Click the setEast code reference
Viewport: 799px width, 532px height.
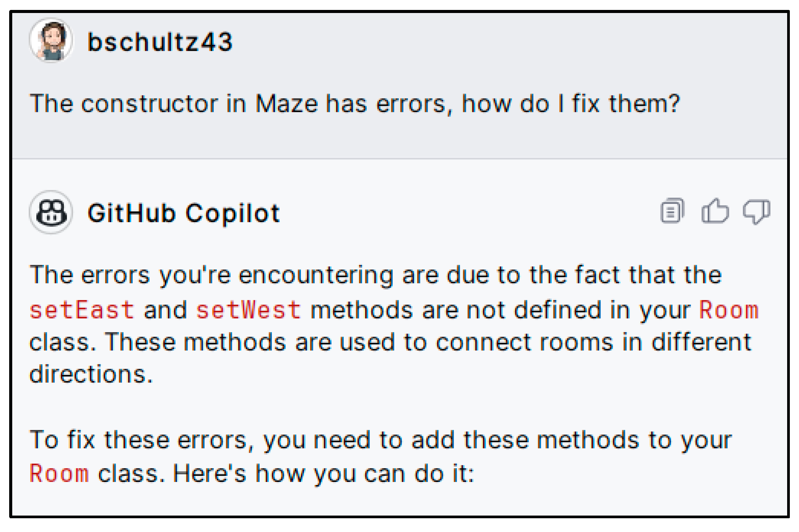coord(82,310)
